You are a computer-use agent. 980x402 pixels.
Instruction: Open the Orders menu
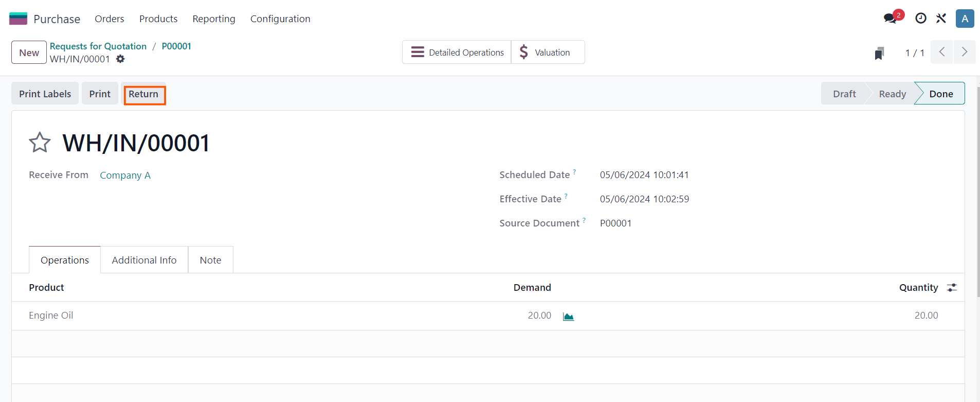click(110, 19)
